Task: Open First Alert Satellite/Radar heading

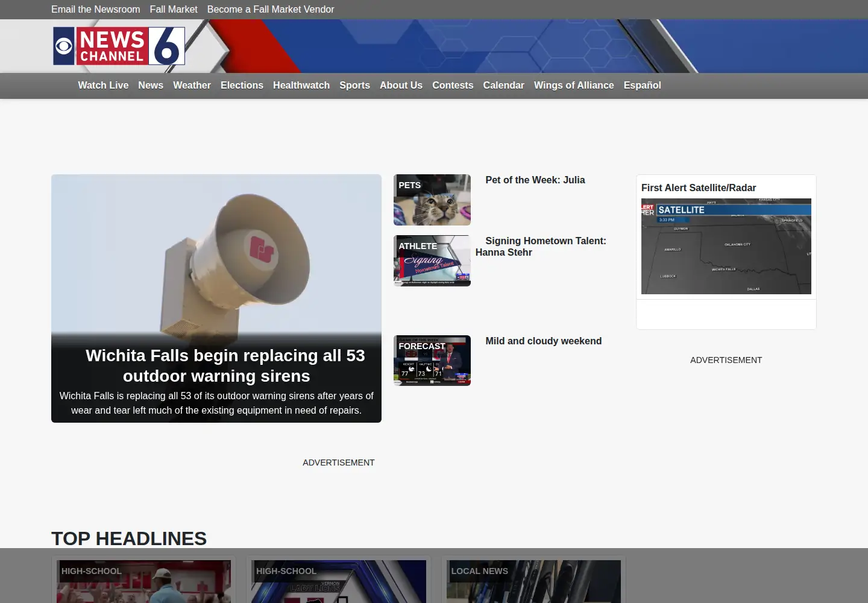Action: pos(699,188)
